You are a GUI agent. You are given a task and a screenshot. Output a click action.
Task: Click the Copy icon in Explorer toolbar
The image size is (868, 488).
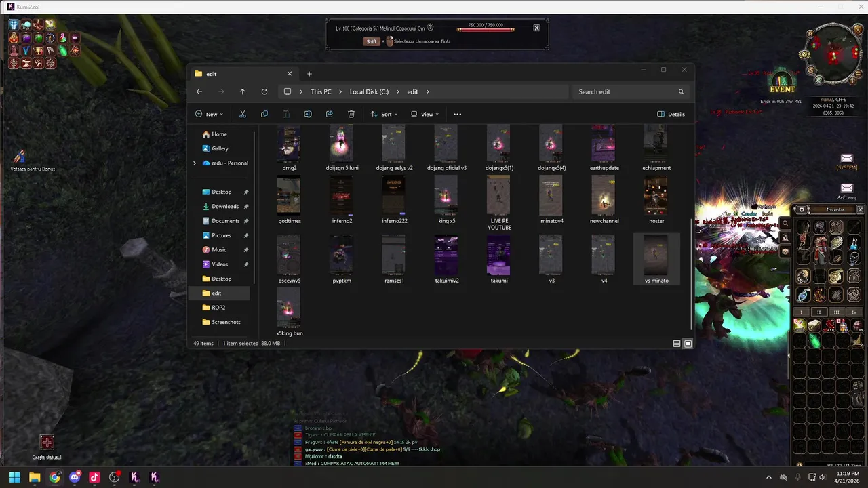click(264, 114)
